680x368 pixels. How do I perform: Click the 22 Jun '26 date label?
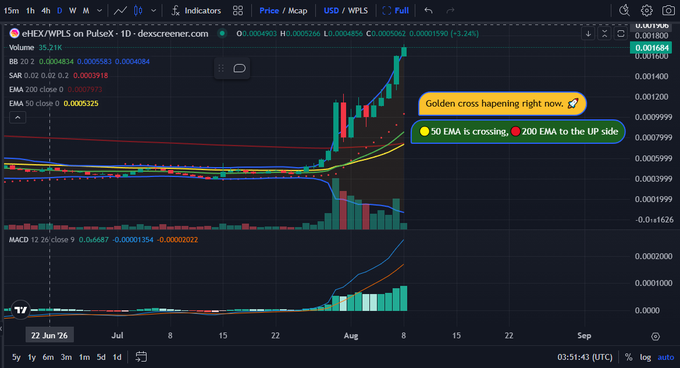click(49, 335)
